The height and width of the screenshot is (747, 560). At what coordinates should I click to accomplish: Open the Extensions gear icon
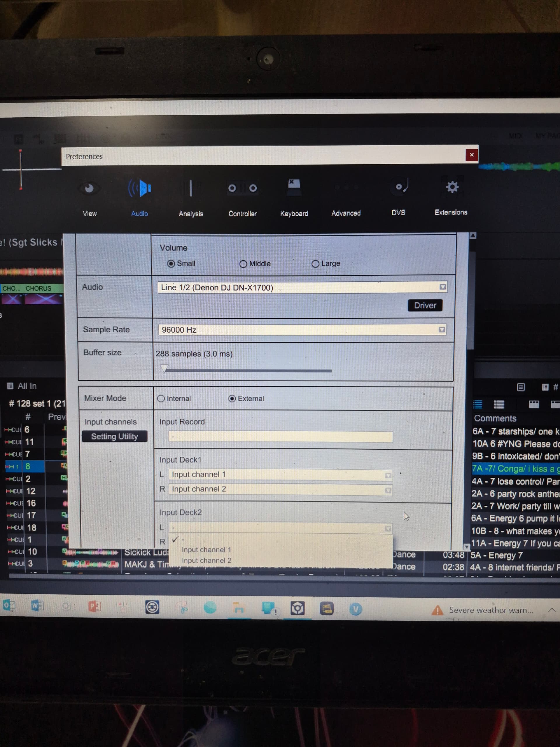pyautogui.click(x=452, y=187)
